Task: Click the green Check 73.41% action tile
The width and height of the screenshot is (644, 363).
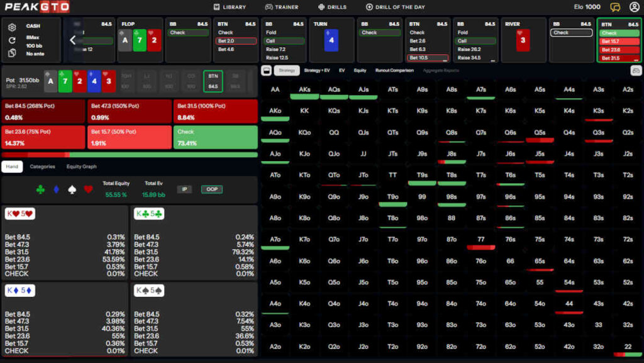Action: [x=216, y=137]
